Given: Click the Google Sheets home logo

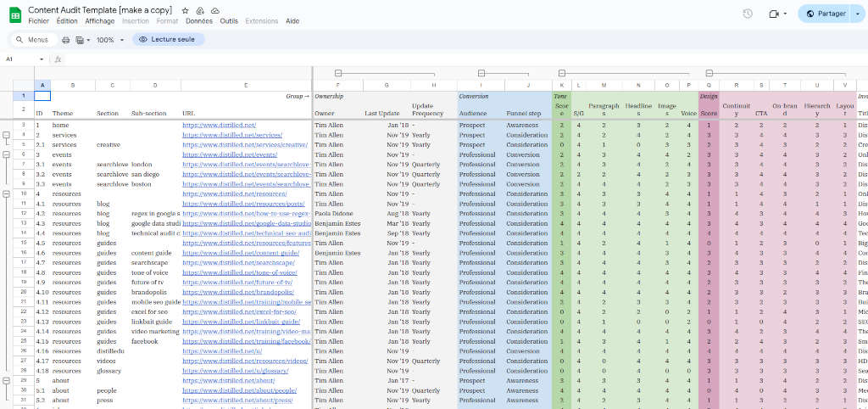Looking at the screenshot, I should pos(14,14).
